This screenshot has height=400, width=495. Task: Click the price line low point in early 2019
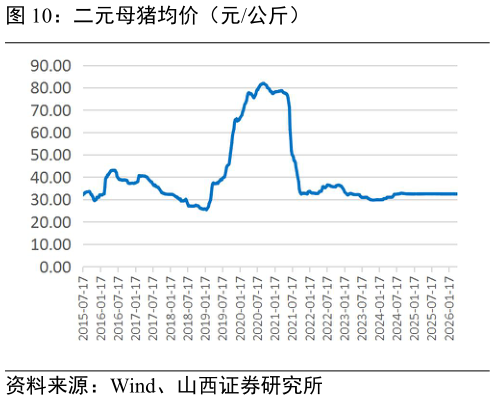click(x=206, y=209)
